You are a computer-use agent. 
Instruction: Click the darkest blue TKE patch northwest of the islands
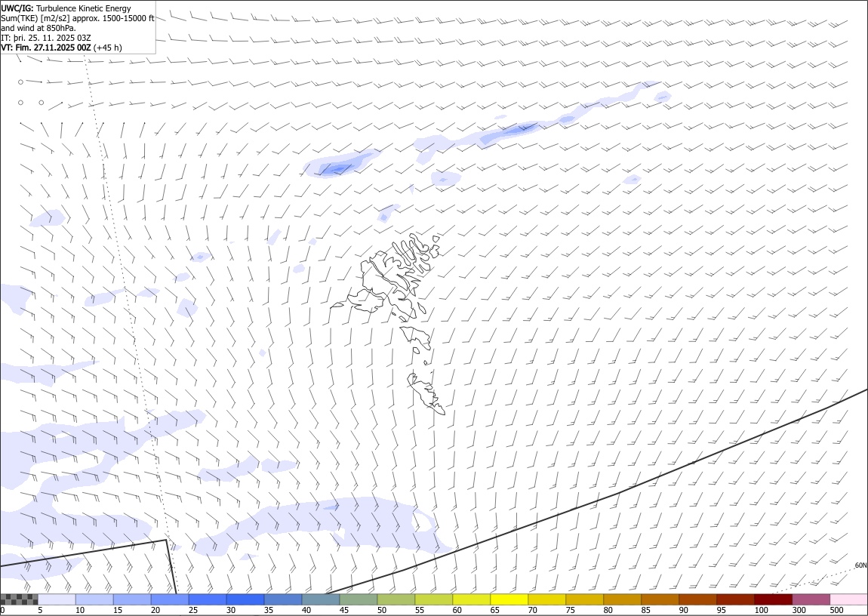click(x=339, y=168)
